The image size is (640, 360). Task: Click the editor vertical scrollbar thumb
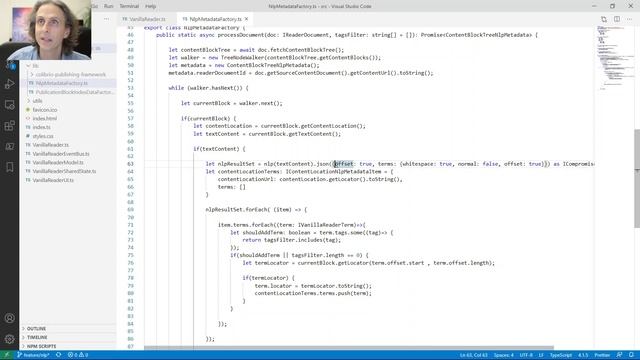pos(637,179)
